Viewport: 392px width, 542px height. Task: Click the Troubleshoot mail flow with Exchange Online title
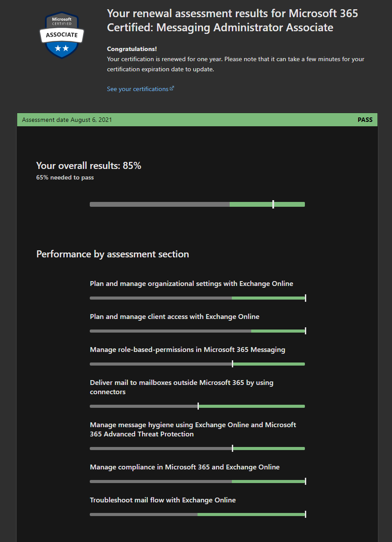tap(162, 500)
